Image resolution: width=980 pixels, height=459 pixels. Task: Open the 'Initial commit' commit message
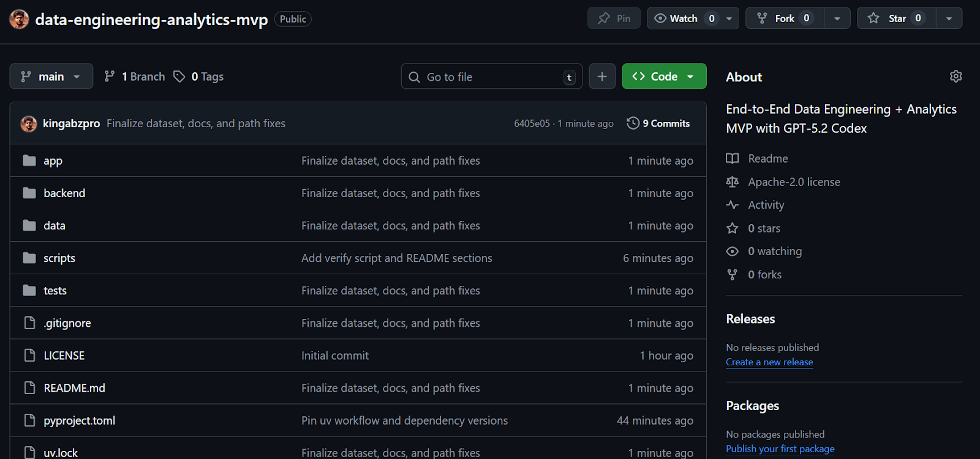pos(335,356)
